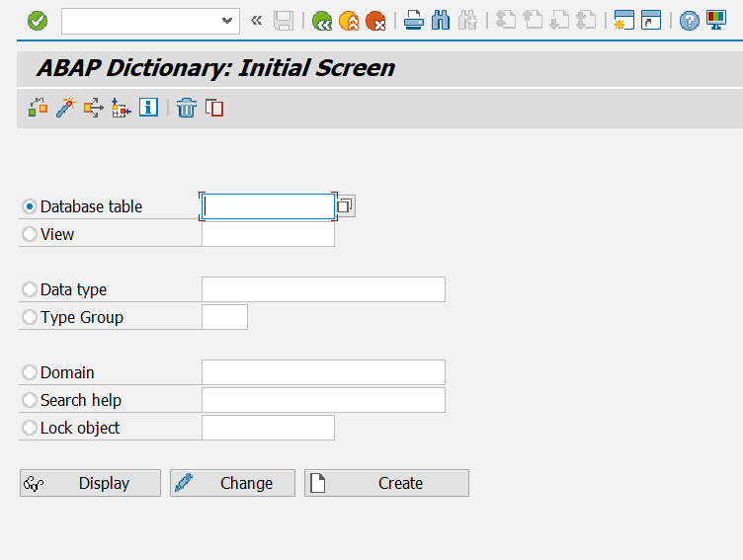Screen dimensions: 743x560
Task: Click the blue Information icon
Action: (148, 107)
